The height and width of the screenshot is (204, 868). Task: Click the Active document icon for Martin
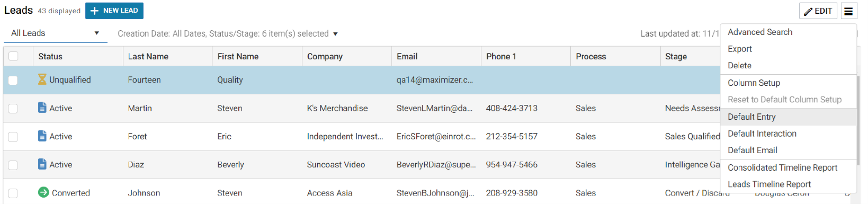pos(42,108)
